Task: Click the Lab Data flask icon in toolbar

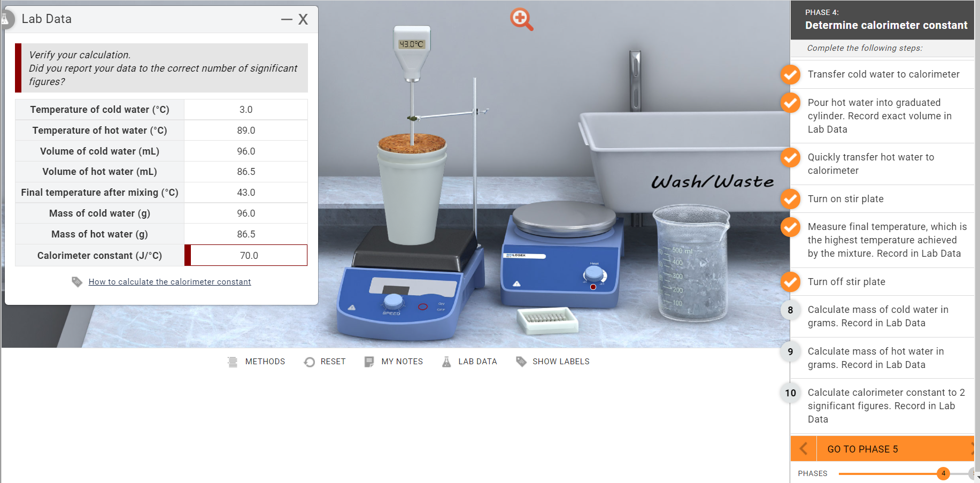Action: click(x=446, y=362)
